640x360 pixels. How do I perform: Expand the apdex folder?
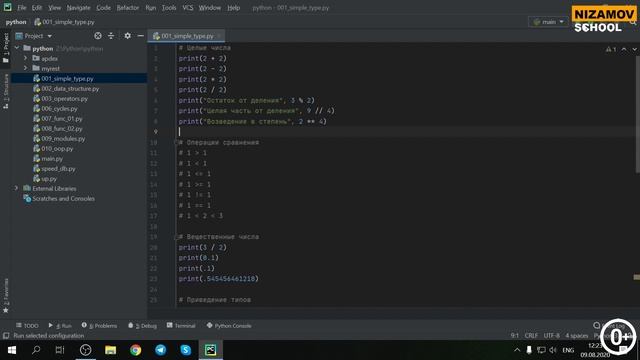pyautogui.click(x=26, y=58)
